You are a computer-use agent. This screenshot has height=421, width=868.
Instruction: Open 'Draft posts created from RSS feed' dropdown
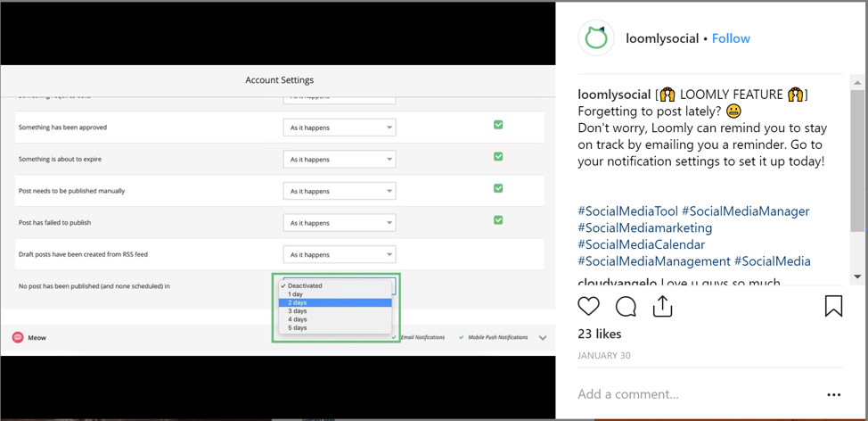click(x=340, y=254)
